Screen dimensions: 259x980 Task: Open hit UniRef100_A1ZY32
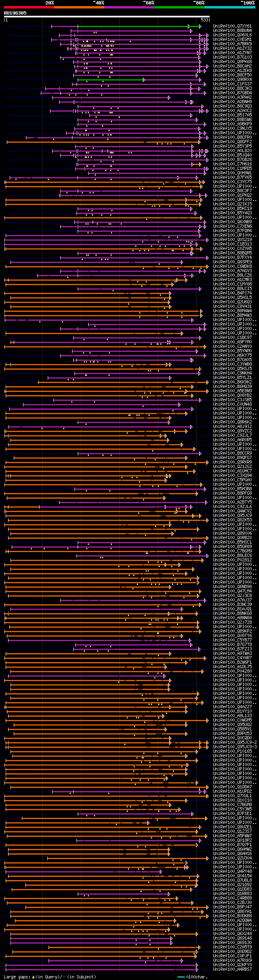click(232, 49)
